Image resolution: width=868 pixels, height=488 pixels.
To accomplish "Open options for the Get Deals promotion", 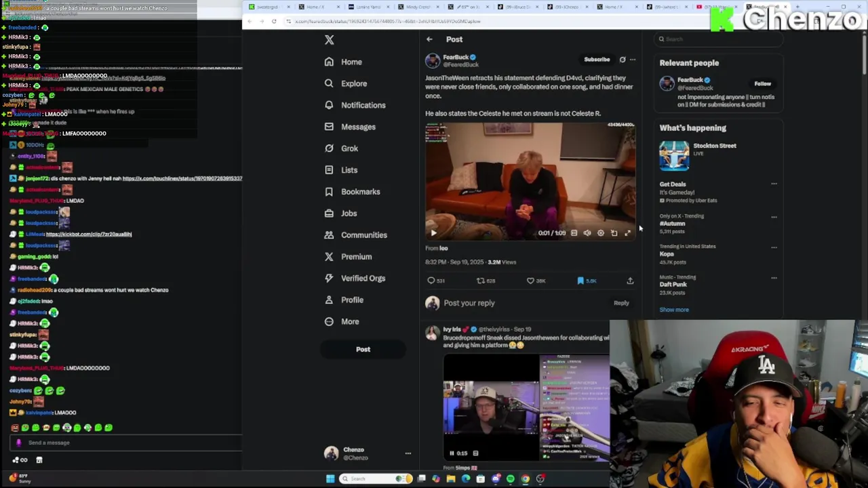I will click(774, 184).
